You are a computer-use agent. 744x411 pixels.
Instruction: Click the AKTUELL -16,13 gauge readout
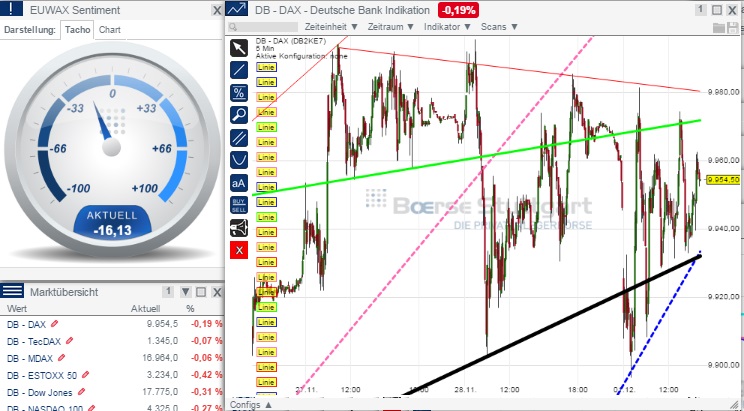pos(112,223)
